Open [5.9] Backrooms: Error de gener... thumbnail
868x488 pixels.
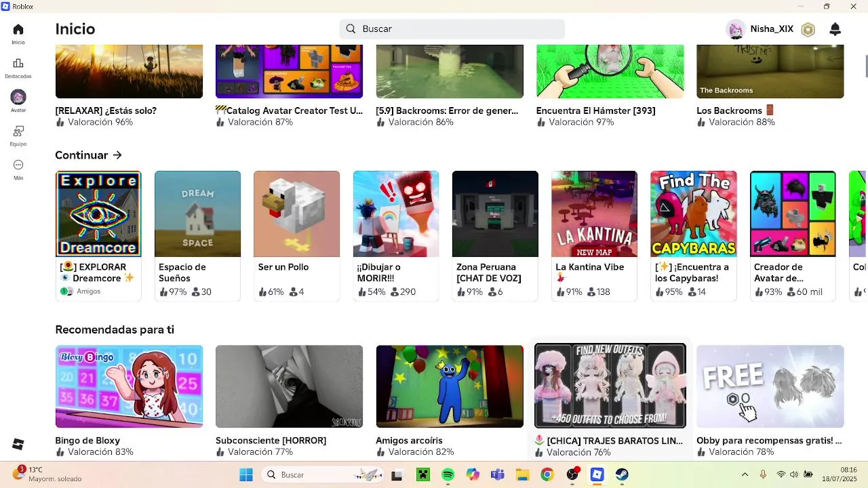tap(450, 72)
